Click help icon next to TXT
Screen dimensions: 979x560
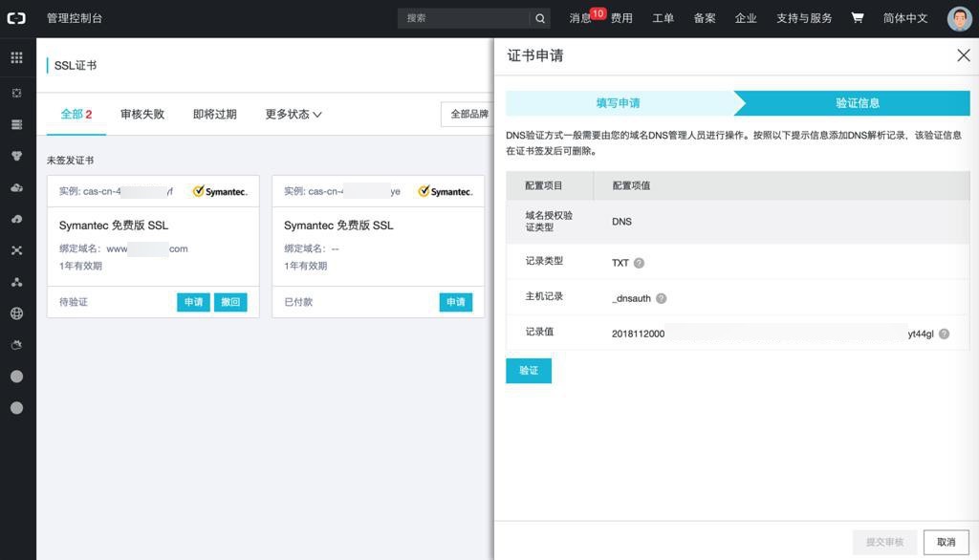point(639,263)
